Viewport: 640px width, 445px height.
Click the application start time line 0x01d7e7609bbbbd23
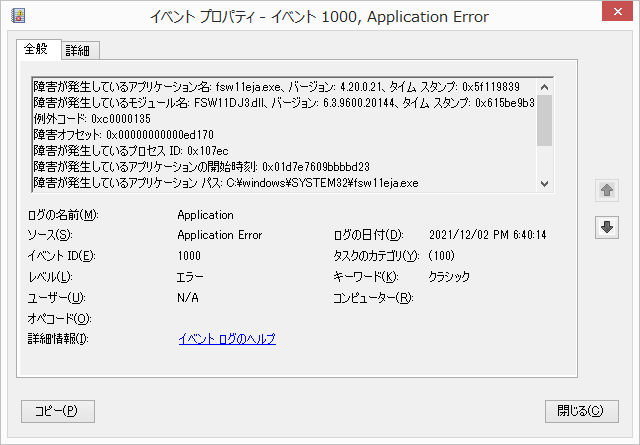click(x=202, y=167)
